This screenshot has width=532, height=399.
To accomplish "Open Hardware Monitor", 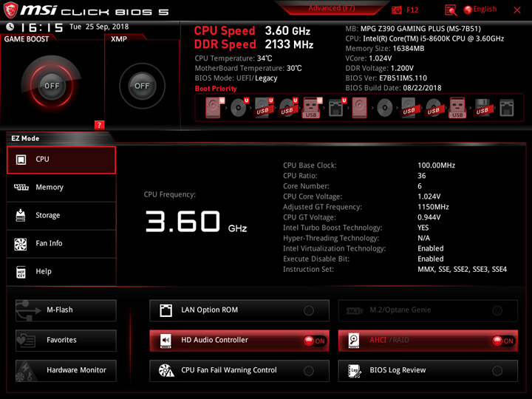I will coord(66,370).
